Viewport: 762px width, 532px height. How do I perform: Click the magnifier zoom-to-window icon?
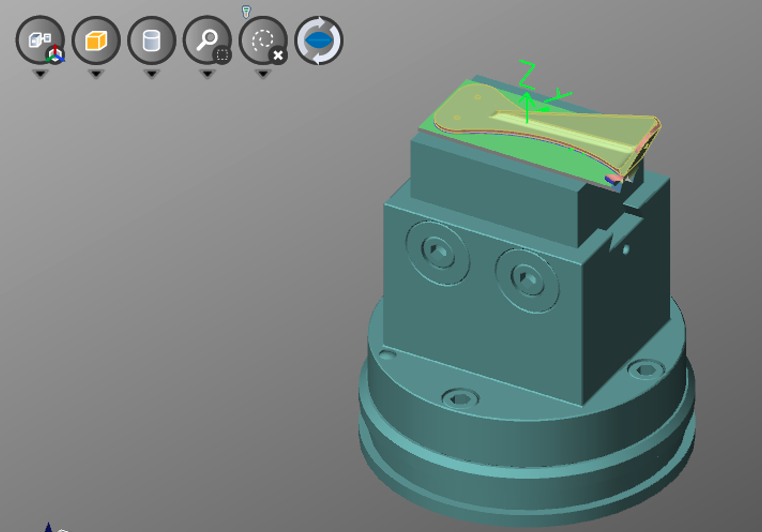207,40
